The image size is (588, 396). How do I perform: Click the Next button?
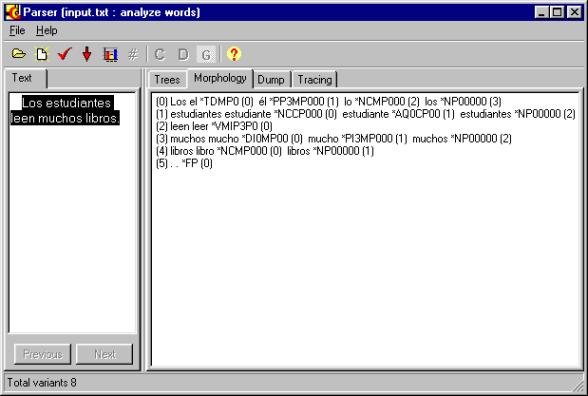coord(105,354)
